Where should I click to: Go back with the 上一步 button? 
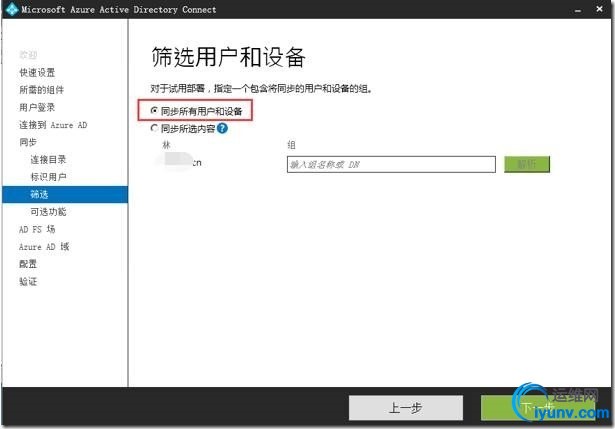coord(406,408)
